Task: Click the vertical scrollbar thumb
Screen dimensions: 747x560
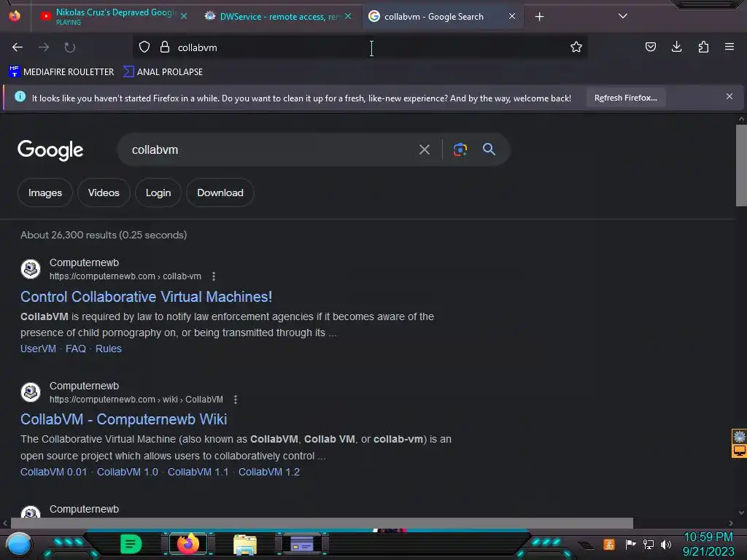Action: tap(741, 166)
